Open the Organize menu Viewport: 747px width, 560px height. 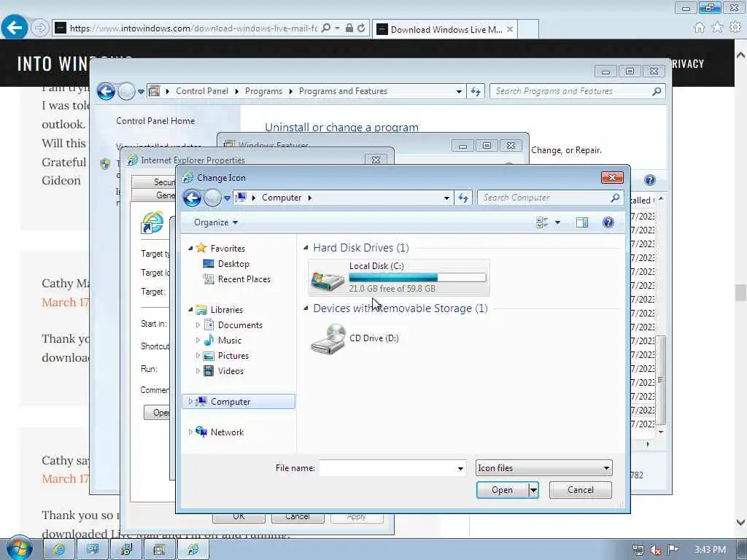click(x=216, y=222)
